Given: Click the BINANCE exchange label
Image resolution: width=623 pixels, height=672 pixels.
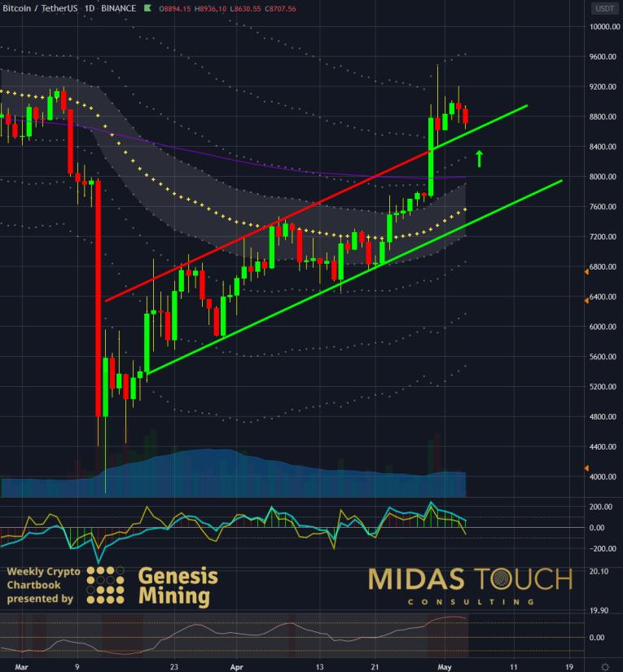Looking at the screenshot, I should click(120, 8).
